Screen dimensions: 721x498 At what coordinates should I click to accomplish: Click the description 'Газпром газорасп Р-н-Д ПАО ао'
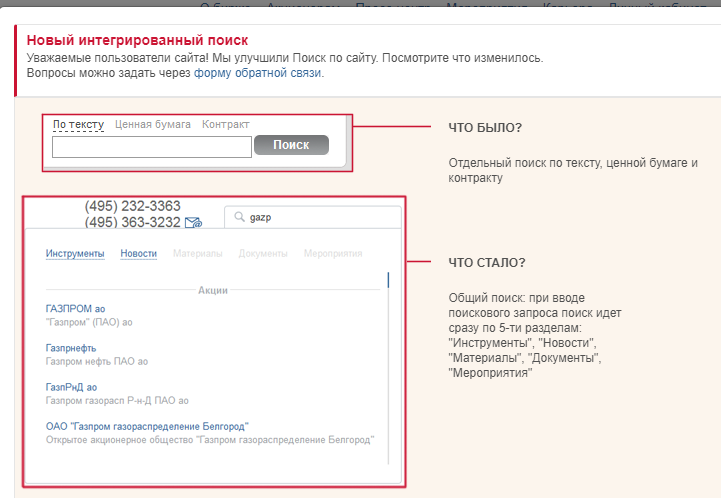[117, 401]
